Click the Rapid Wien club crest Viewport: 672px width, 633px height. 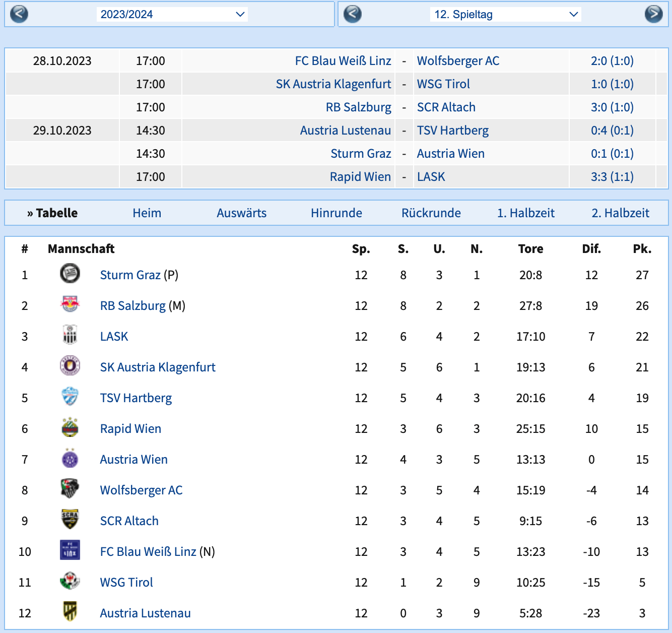70,427
